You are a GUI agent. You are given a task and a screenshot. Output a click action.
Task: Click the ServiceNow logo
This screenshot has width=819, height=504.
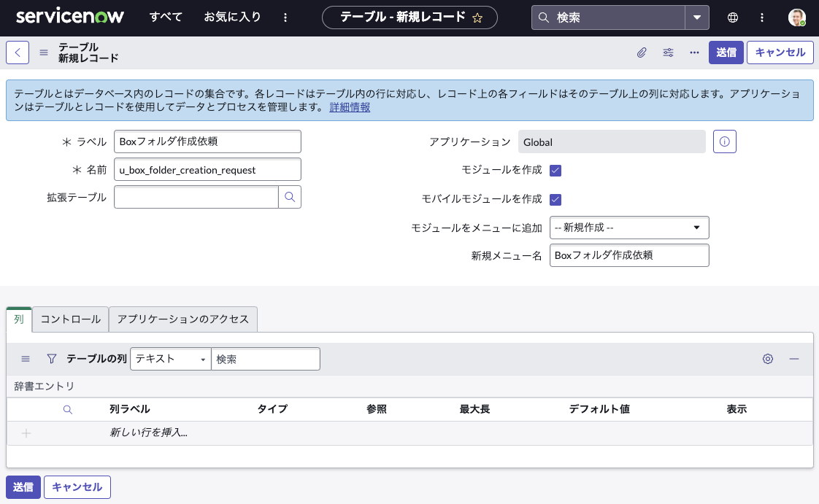click(69, 16)
